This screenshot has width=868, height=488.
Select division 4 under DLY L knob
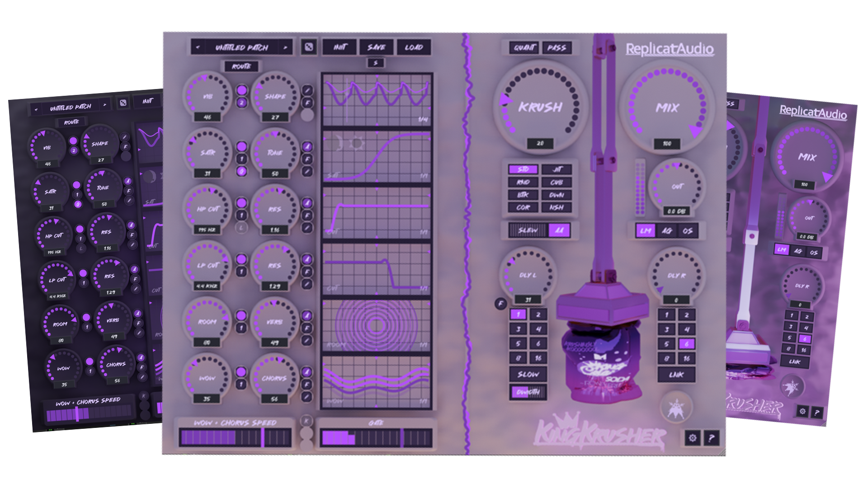538,329
